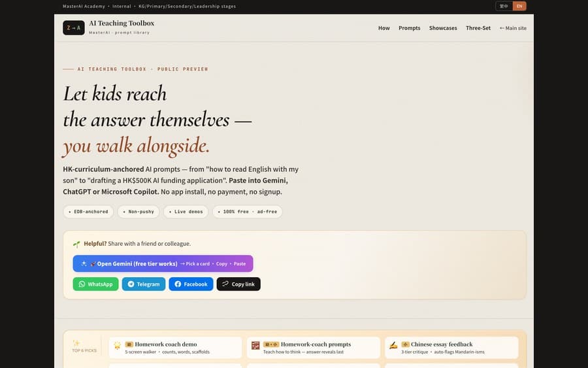Return via Main site link

[x=513, y=27]
